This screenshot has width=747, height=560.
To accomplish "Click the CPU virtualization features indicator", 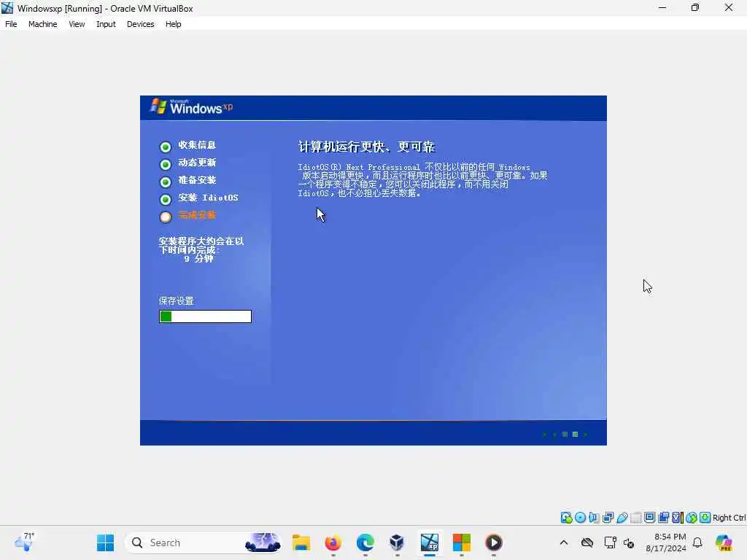I will click(677, 518).
